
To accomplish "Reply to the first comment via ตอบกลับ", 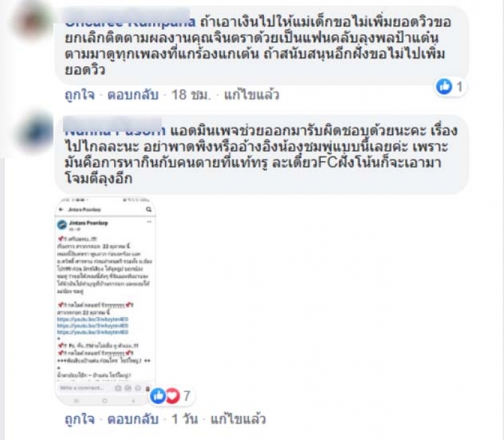I will [133, 95].
